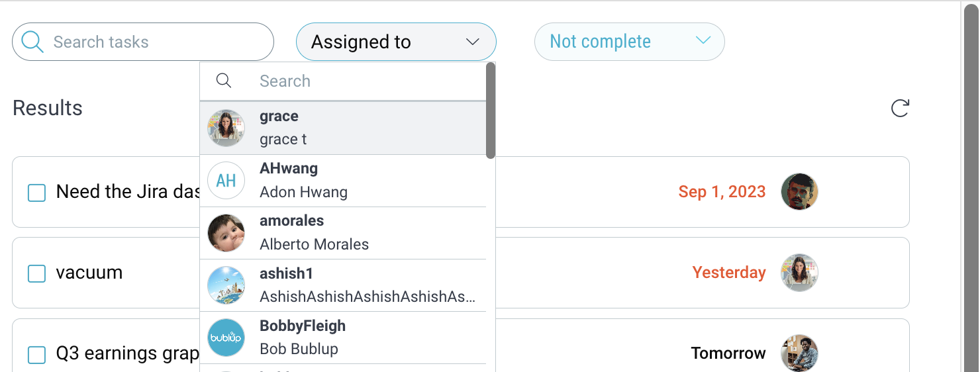
Task: Click the AH initials avatar
Action: coord(226,181)
